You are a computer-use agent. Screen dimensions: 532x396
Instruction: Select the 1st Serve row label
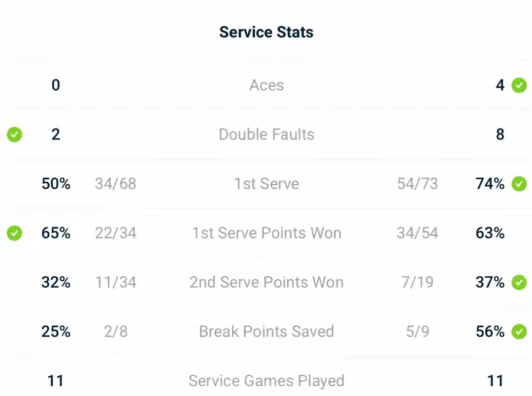click(x=266, y=184)
